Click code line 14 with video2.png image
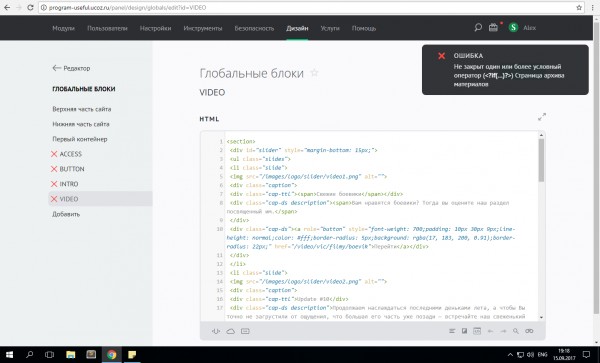This screenshot has width=600, height=363. (x=308, y=282)
